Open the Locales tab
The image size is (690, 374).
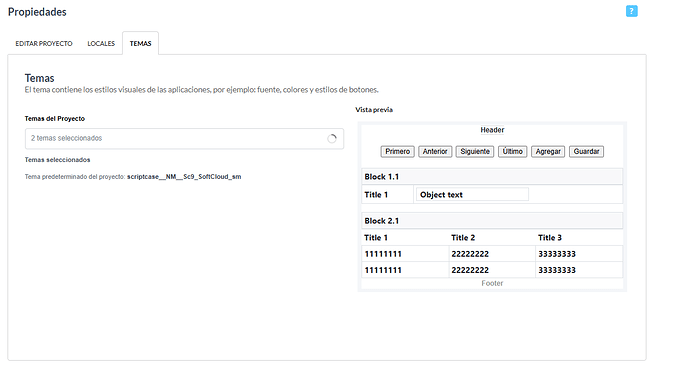point(101,44)
